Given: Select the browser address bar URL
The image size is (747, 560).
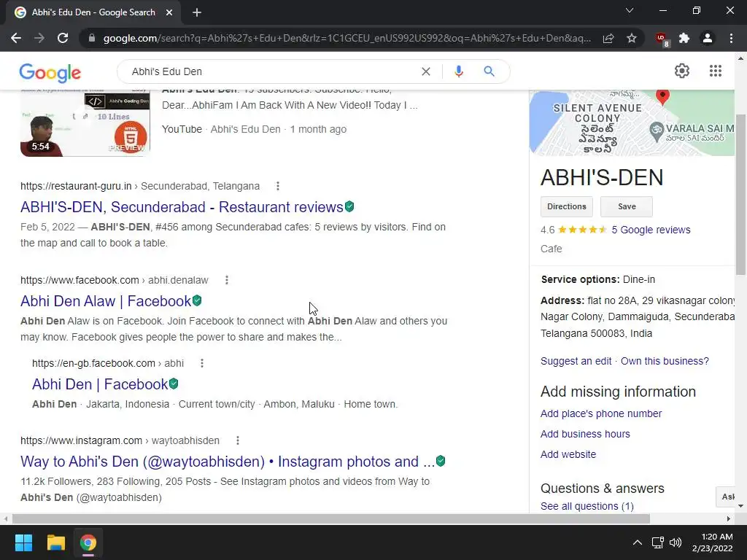Looking at the screenshot, I should 347,38.
